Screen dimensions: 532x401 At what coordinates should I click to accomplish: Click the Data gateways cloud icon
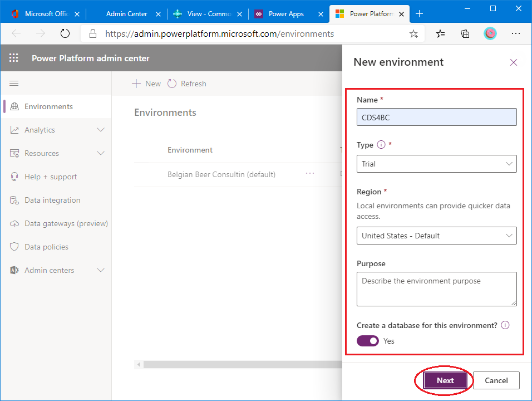[14, 224]
